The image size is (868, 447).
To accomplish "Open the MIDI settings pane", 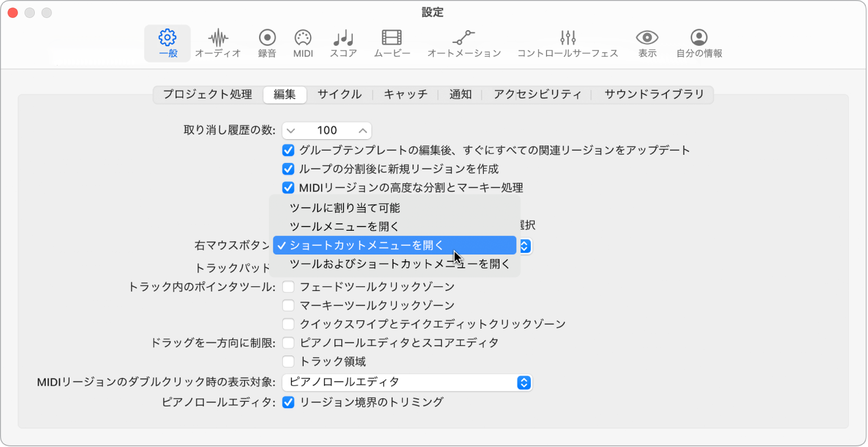I will pos(303,43).
